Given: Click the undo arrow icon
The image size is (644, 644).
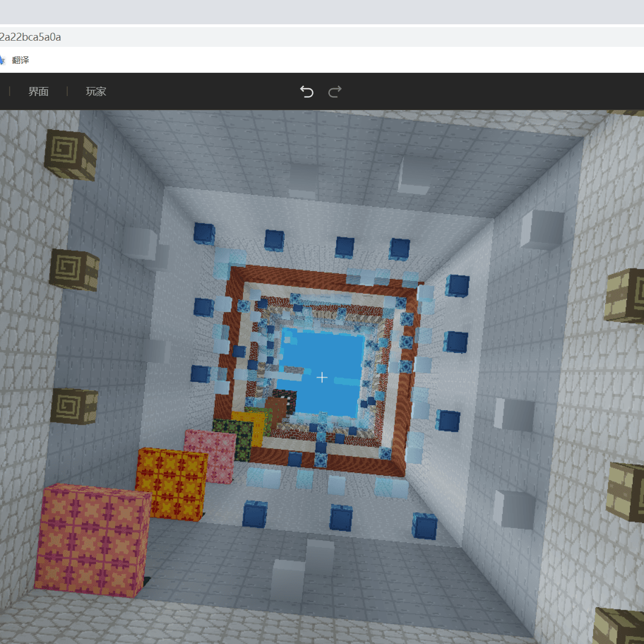Looking at the screenshot, I should click(306, 91).
